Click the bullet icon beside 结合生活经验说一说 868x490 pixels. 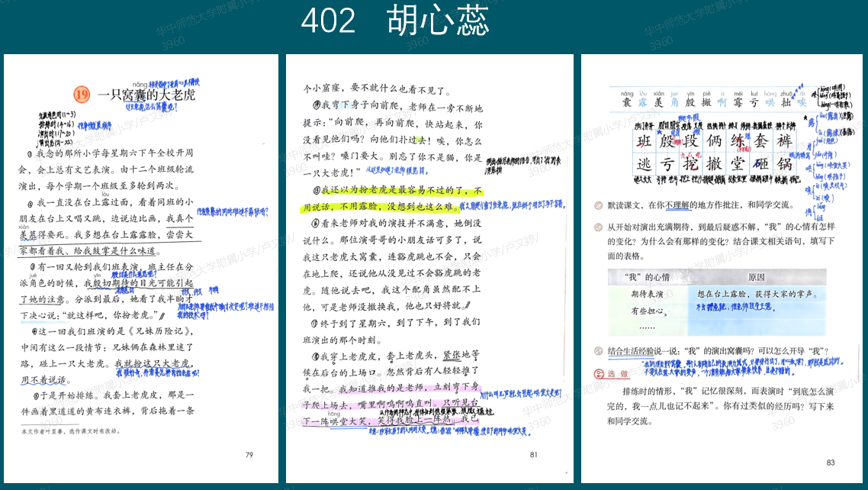point(599,352)
